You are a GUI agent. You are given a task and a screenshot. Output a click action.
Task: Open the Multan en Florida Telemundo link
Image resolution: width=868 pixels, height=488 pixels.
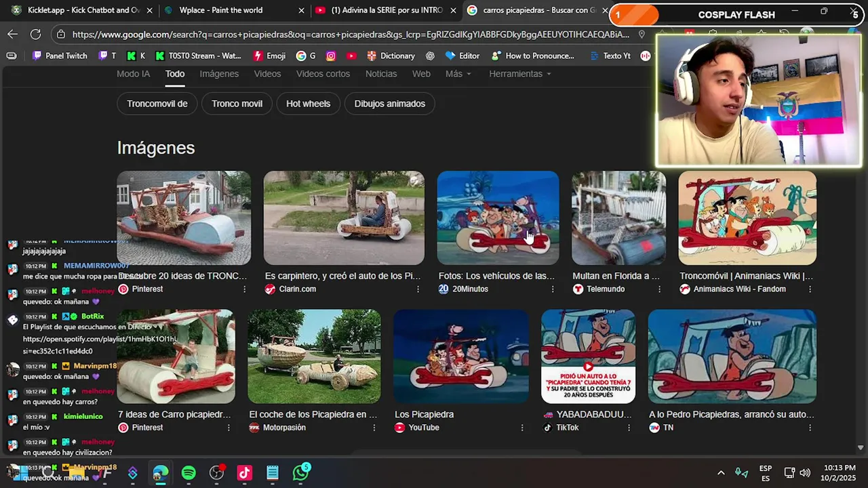(x=616, y=276)
